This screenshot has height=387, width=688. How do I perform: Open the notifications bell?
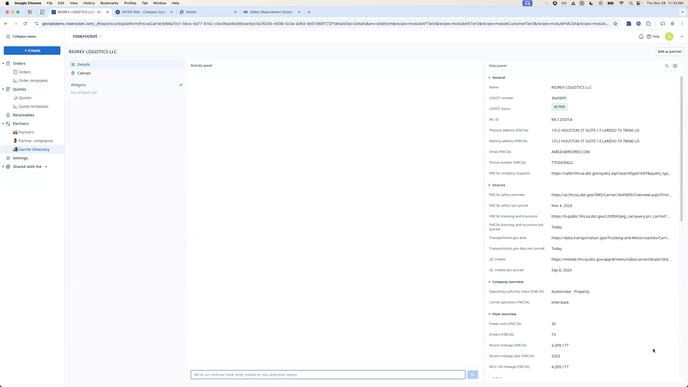click(641, 37)
